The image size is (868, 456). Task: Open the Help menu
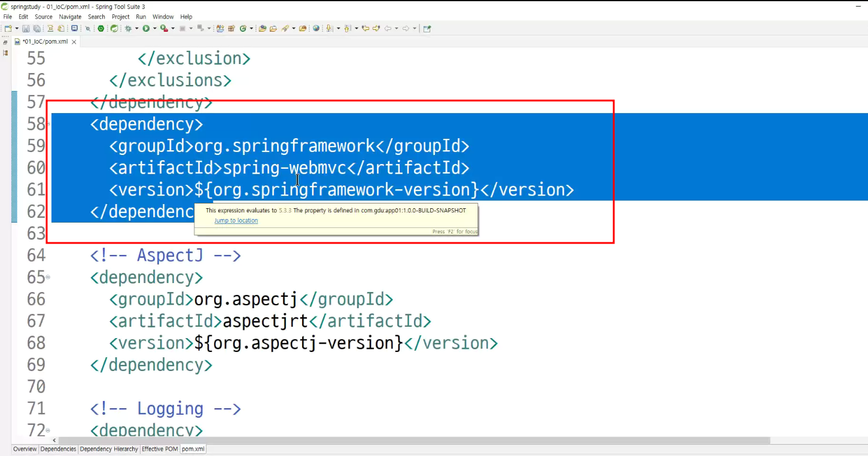187,17
